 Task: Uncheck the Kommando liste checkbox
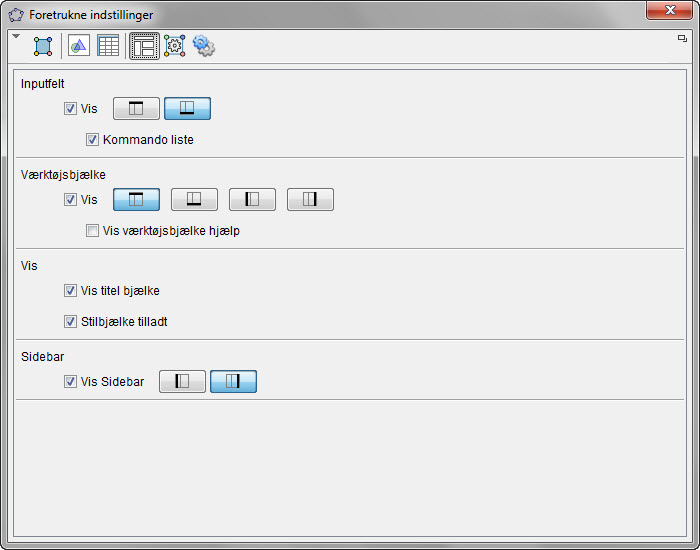[x=93, y=140]
